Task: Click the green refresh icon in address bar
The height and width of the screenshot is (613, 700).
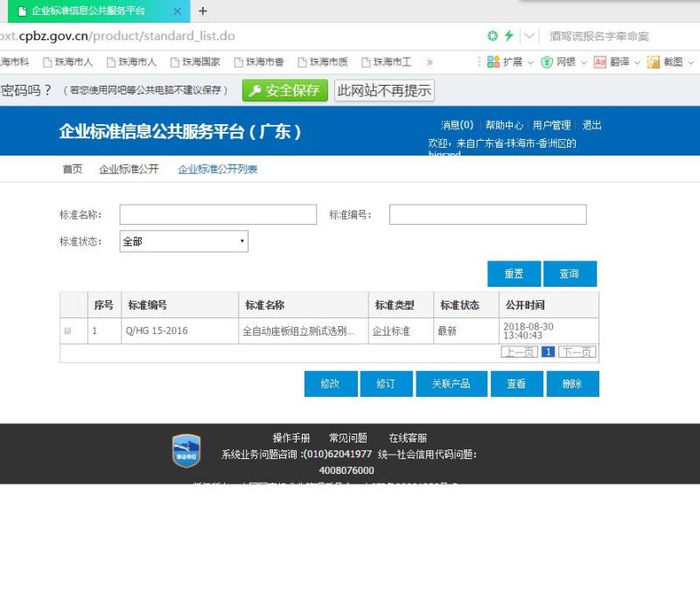Action: tap(493, 36)
